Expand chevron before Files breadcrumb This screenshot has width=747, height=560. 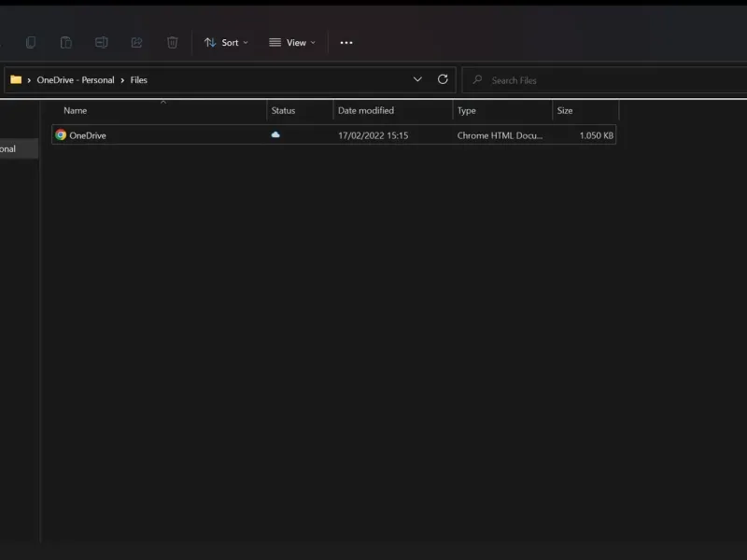(x=122, y=80)
